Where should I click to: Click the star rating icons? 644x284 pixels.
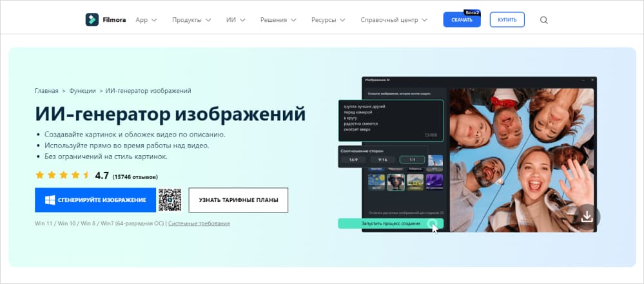point(62,175)
